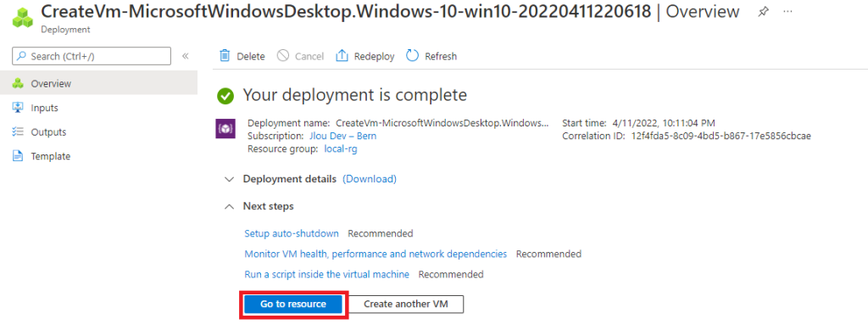Click the Inputs sidebar icon
868x330 pixels.
pos(18,108)
